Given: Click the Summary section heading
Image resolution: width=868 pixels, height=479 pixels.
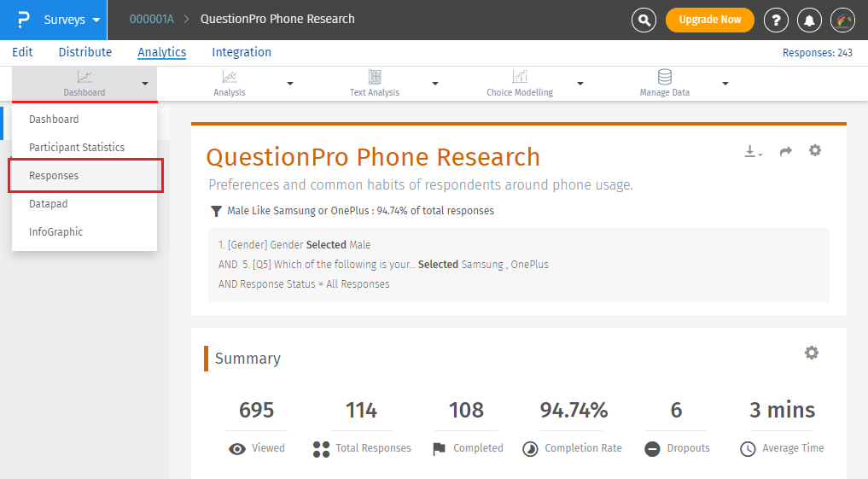Looking at the screenshot, I should point(248,359).
